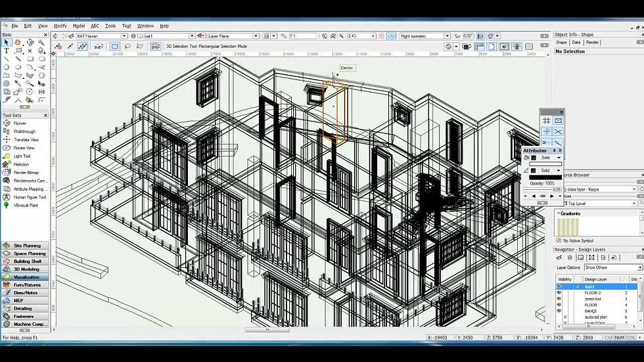Select the Light Tool
Screen dimensions: 644x362
22,156
